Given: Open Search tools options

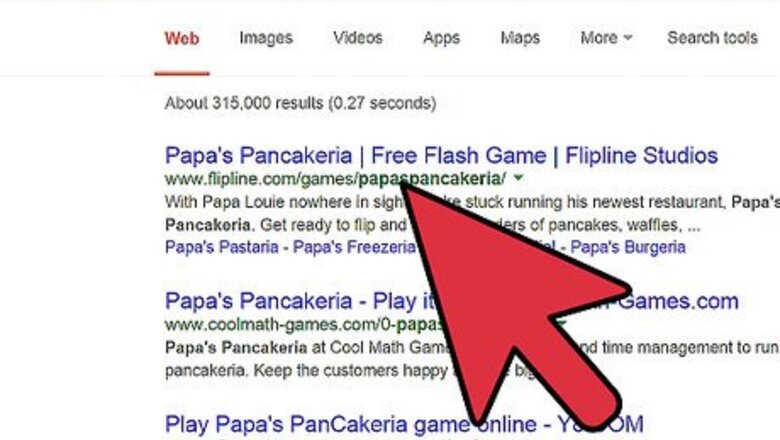Looking at the screenshot, I should tap(712, 38).
